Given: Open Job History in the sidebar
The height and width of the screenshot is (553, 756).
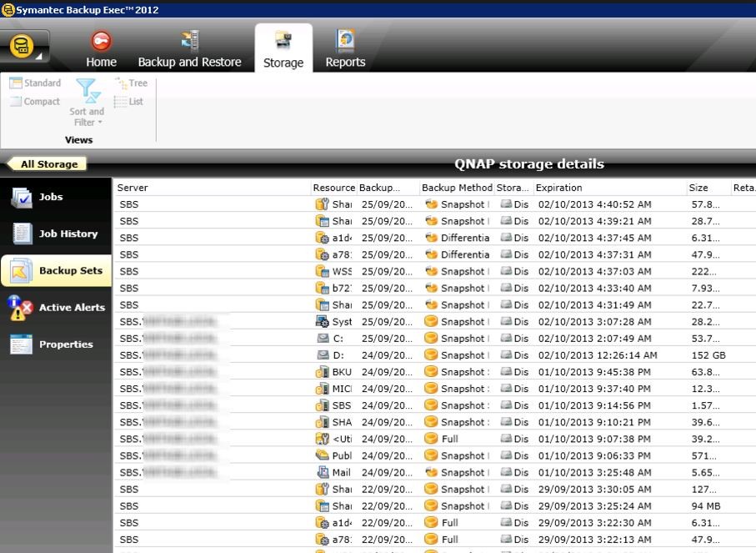Looking at the screenshot, I should (x=56, y=234).
